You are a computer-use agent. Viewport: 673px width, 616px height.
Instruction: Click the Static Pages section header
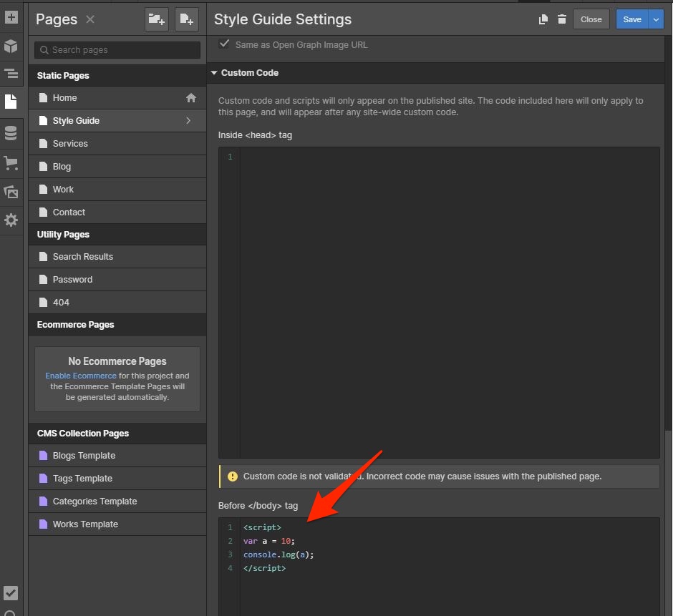117,76
